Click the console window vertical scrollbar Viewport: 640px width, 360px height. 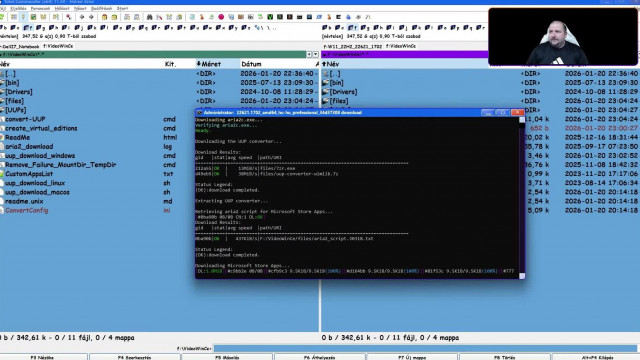522,197
